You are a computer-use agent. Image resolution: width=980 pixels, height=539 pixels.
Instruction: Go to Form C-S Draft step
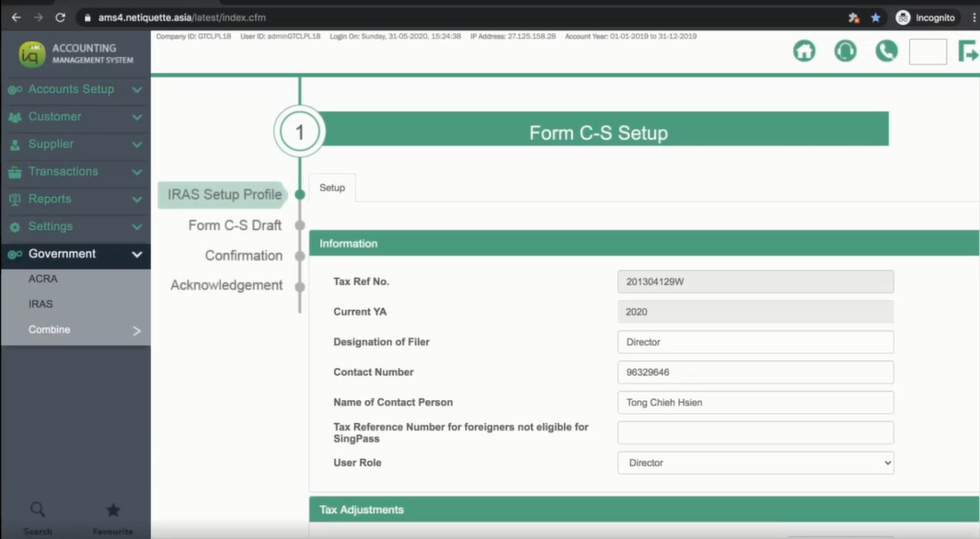pos(235,225)
